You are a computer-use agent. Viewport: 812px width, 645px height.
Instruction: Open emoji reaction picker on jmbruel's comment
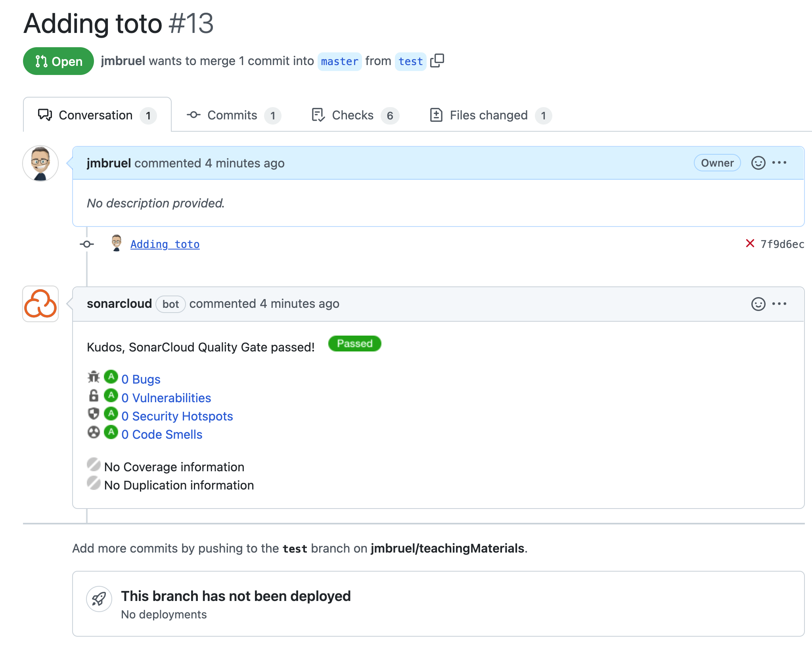pyautogui.click(x=758, y=163)
